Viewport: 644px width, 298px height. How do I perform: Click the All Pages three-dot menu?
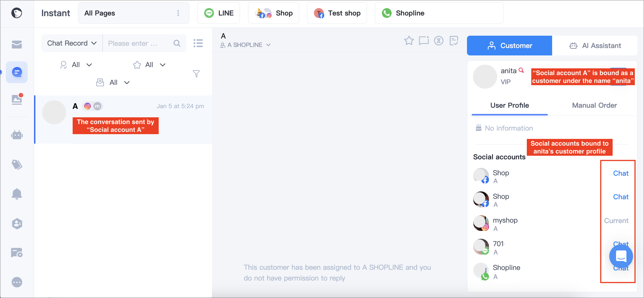[x=178, y=13]
